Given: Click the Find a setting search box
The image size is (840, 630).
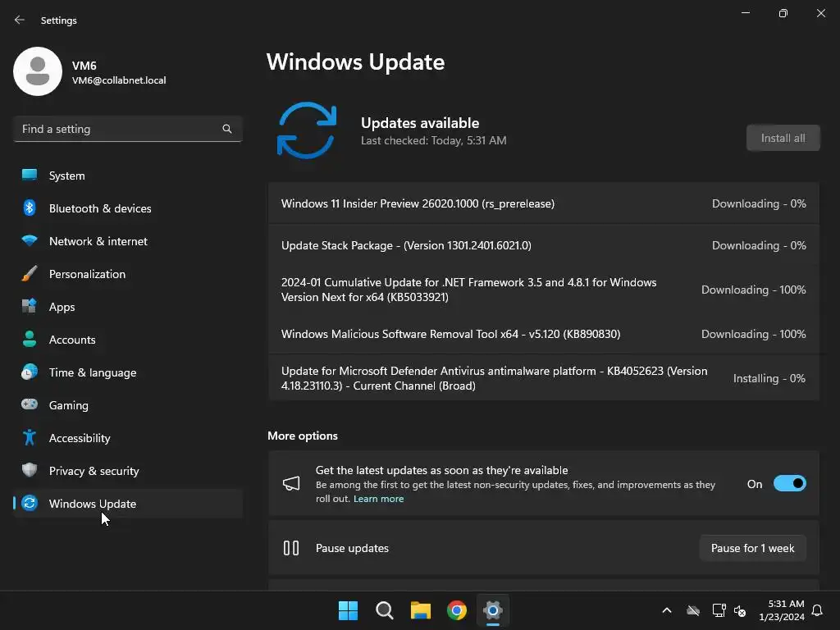Looking at the screenshot, I should click(128, 129).
